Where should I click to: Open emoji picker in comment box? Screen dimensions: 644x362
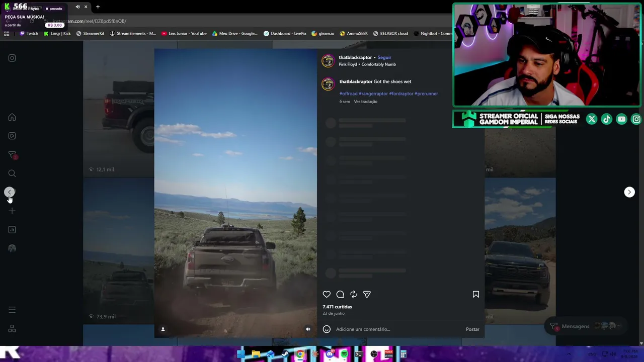pos(327,329)
